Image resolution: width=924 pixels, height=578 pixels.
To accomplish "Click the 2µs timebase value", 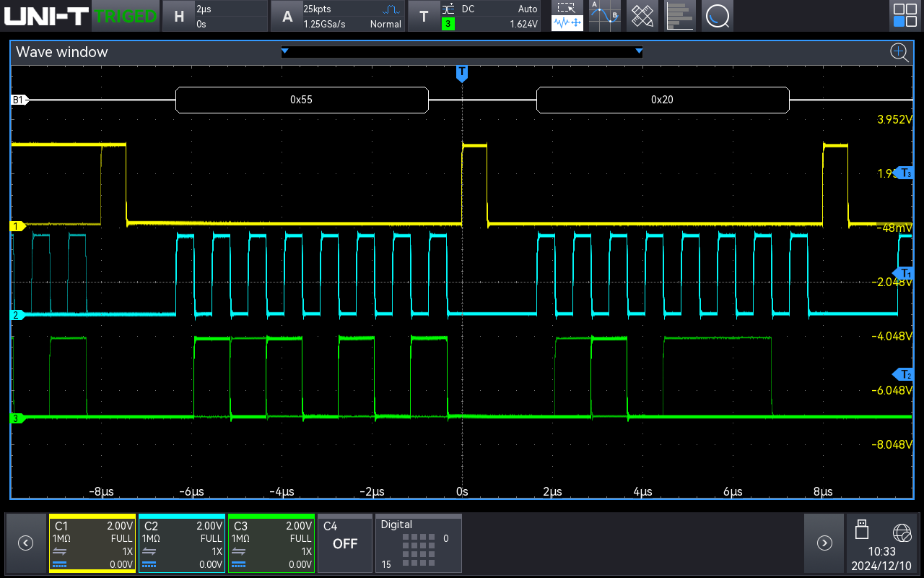I will click(x=203, y=9).
